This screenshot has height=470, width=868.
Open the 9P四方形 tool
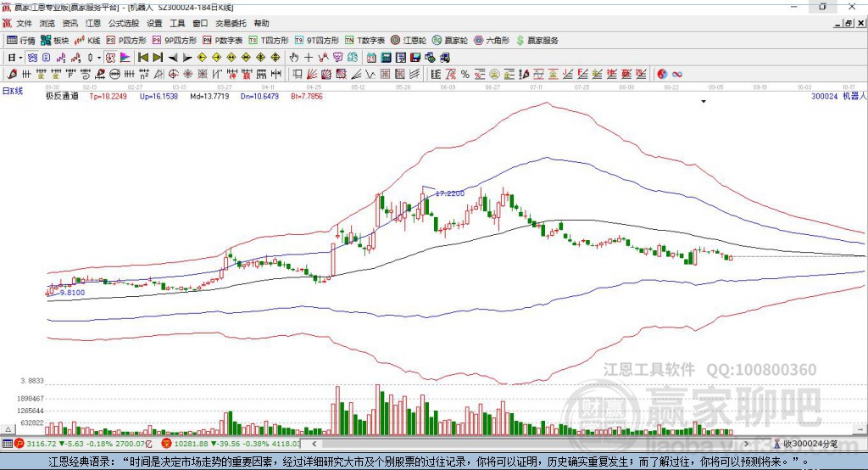point(175,41)
